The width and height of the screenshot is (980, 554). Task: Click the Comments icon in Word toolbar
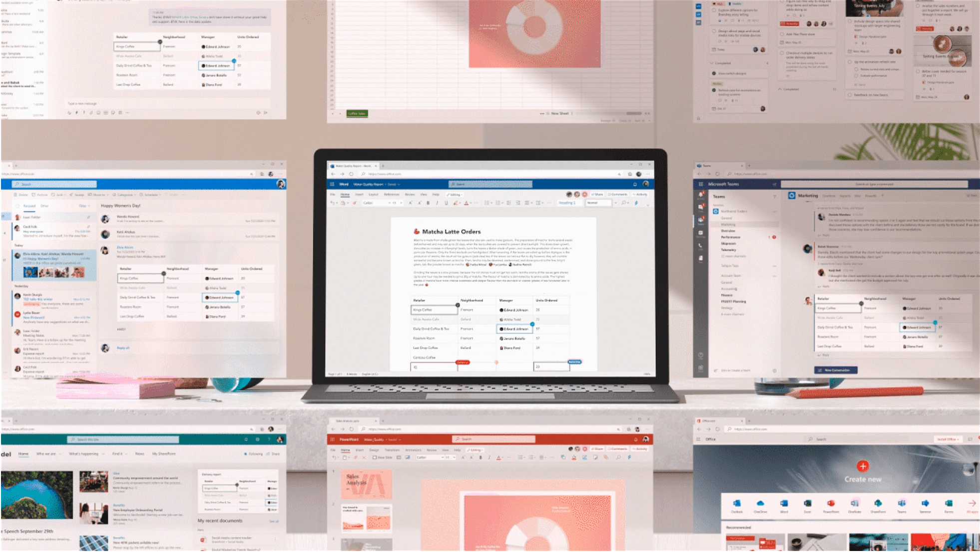[620, 194]
